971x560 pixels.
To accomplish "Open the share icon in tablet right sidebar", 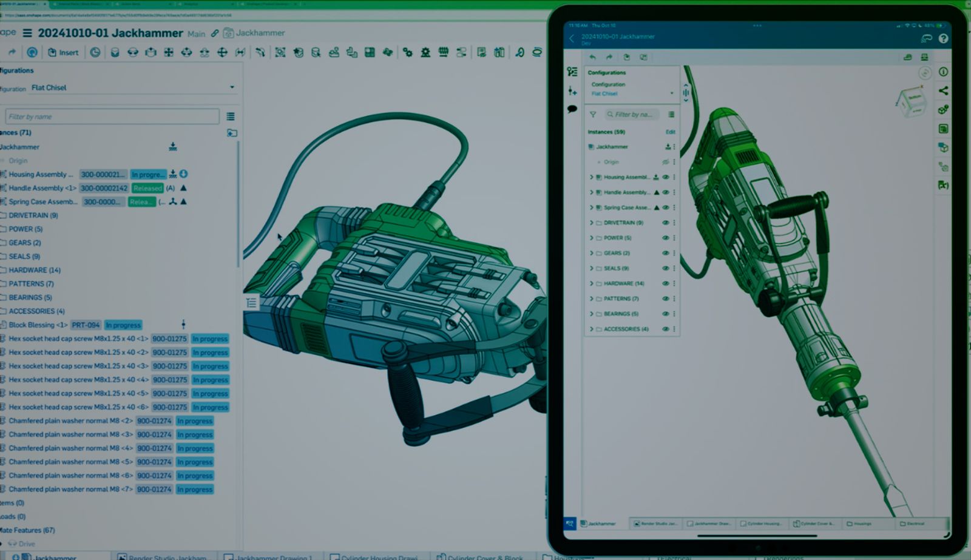I will click(x=943, y=90).
